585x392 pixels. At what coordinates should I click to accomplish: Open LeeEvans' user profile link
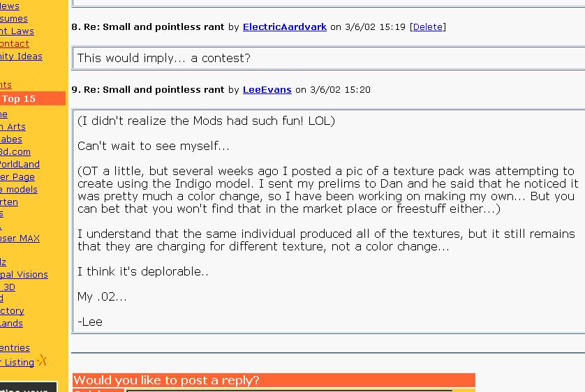point(267,90)
